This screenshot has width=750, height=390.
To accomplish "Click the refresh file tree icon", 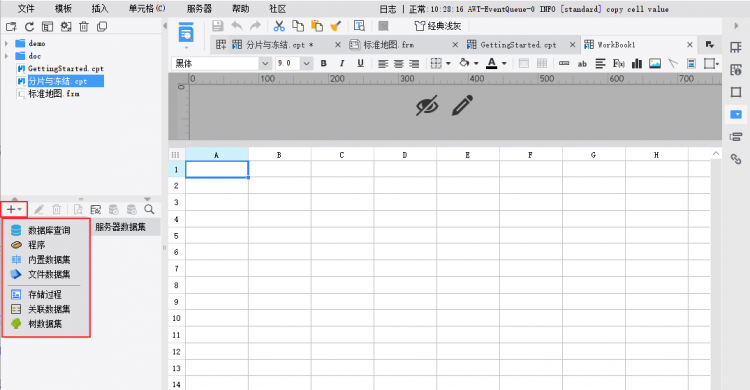I will tap(30, 27).
